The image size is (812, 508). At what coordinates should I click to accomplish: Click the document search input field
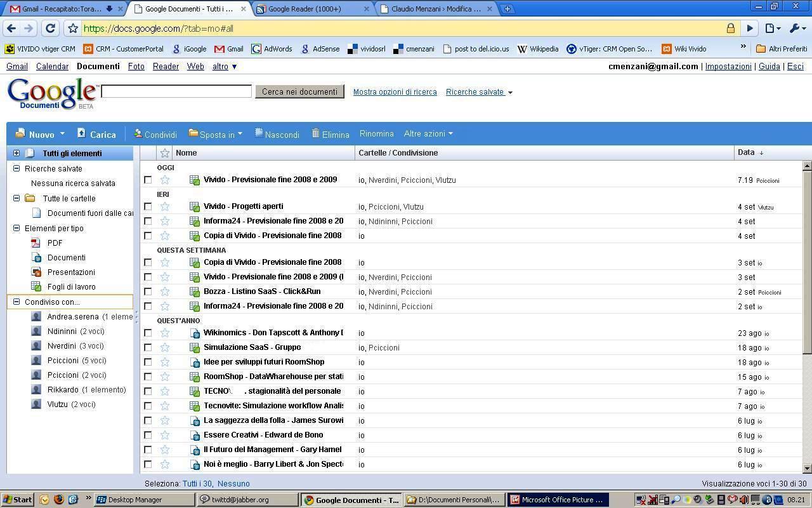pyautogui.click(x=176, y=91)
